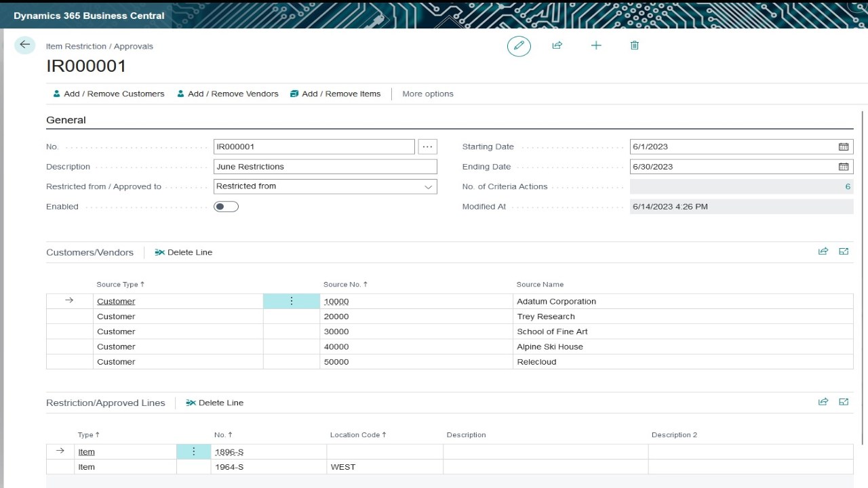Image resolution: width=868 pixels, height=488 pixels.
Task: Open Ending Date calendar picker
Action: click(844, 167)
